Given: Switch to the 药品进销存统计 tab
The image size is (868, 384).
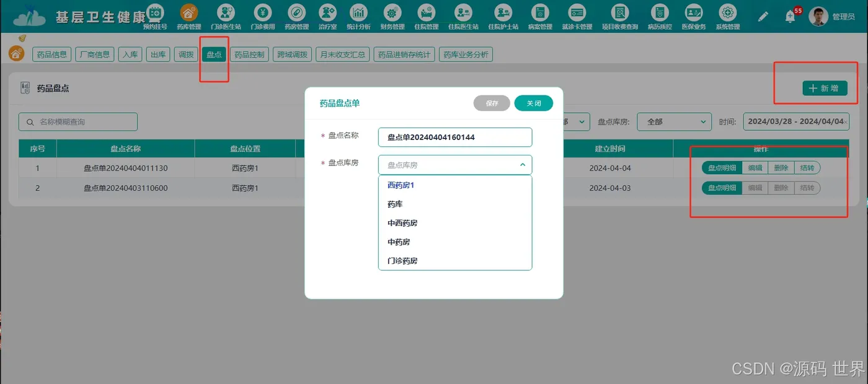Looking at the screenshot, I should [x=404, y=55].
